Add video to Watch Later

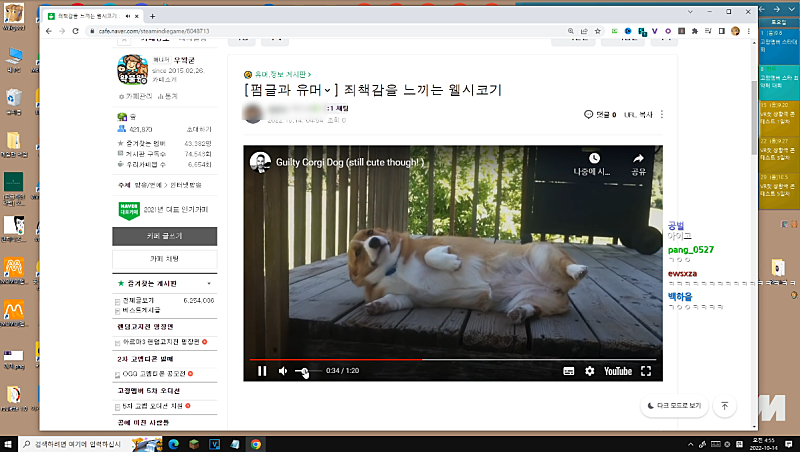pyautogui.click(x=594, y=162)
